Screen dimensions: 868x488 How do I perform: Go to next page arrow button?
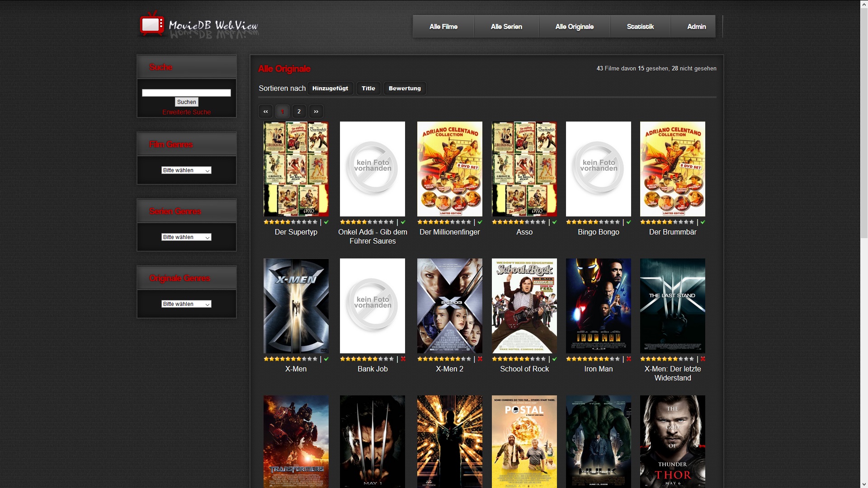pyautogui.click(x=316, y=111)
